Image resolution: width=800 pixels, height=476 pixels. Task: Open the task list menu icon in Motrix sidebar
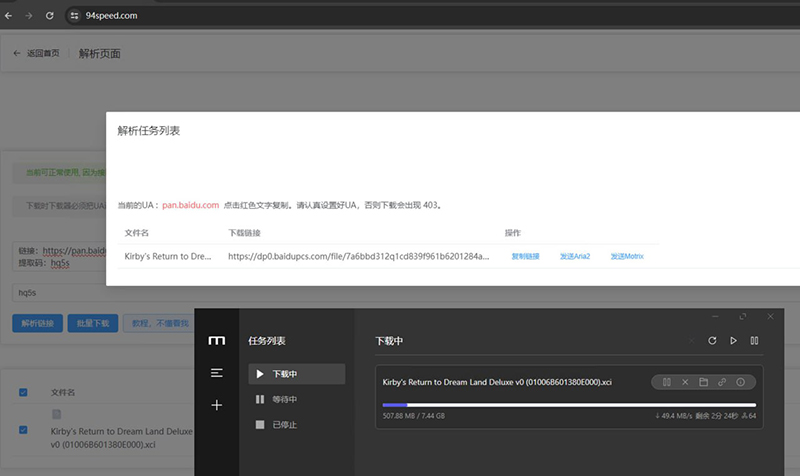click(216, 373)
